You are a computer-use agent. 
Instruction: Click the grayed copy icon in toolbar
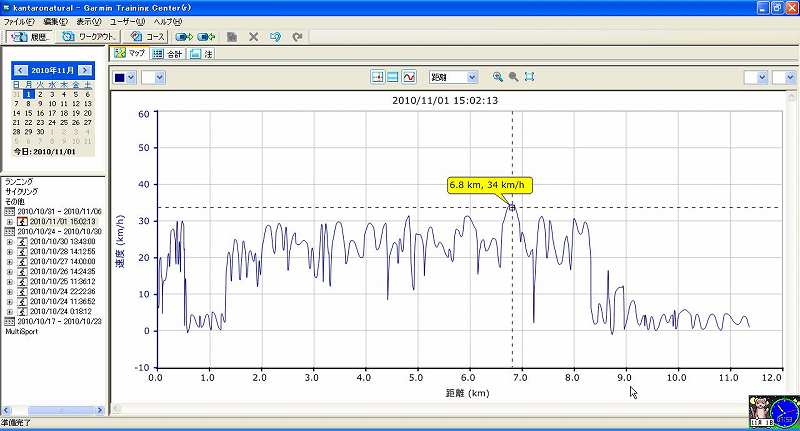coord(232,37)
